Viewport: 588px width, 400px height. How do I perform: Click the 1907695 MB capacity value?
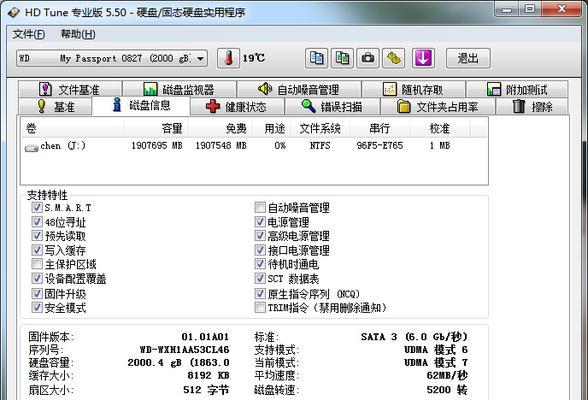157,145
